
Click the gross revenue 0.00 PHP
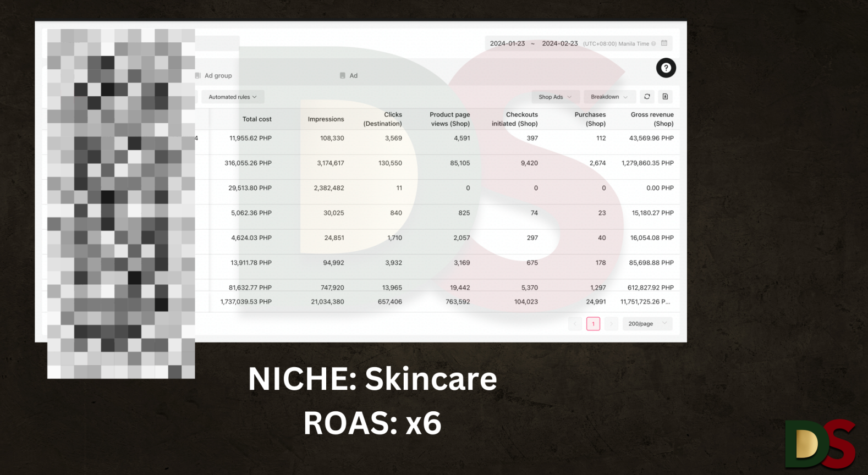[x=660, y=187]
